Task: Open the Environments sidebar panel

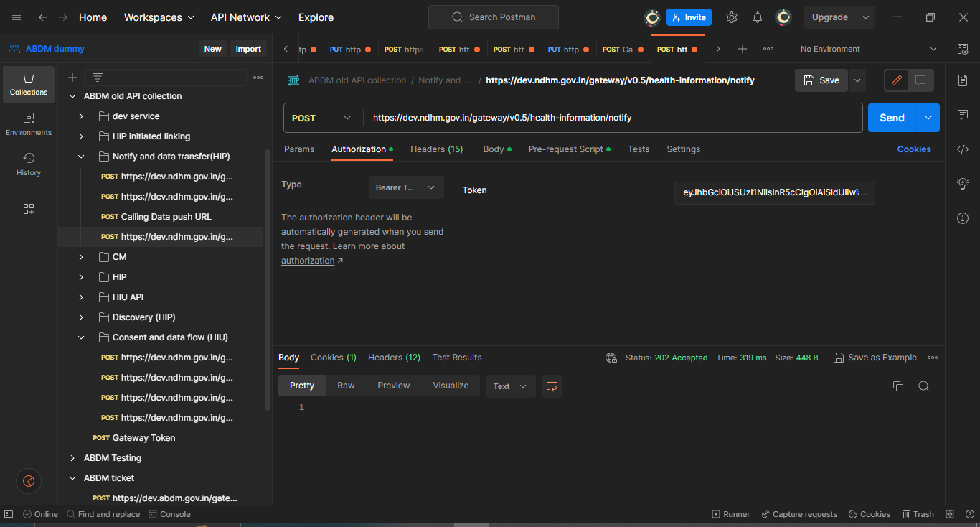Action: click(29, 124)
